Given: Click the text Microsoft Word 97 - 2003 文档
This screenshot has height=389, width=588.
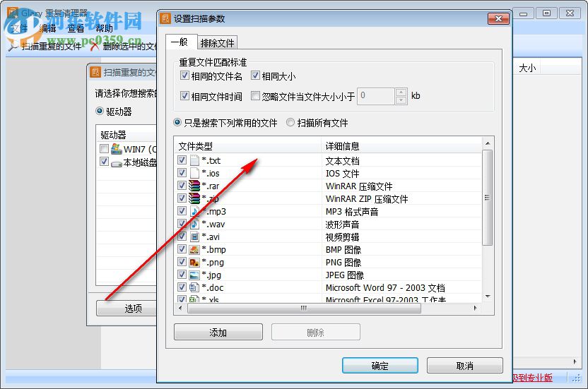Looking at the screenshot, I should [x=385, y=288].
